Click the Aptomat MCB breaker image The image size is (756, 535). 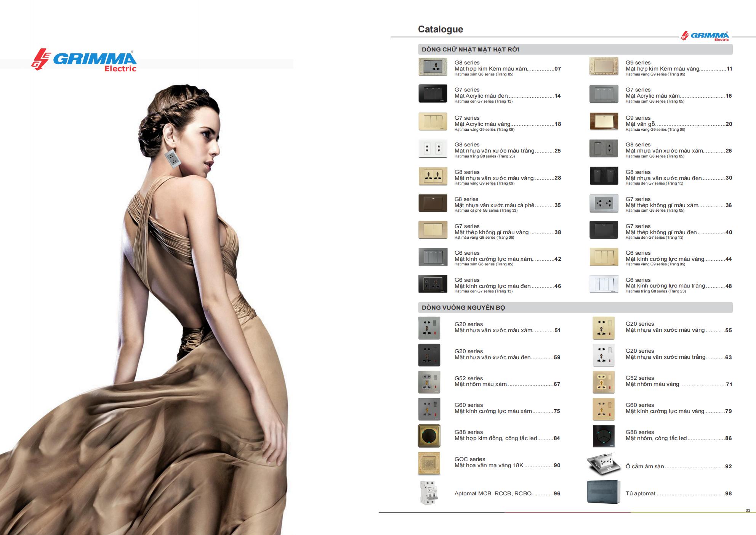[428, 493]
